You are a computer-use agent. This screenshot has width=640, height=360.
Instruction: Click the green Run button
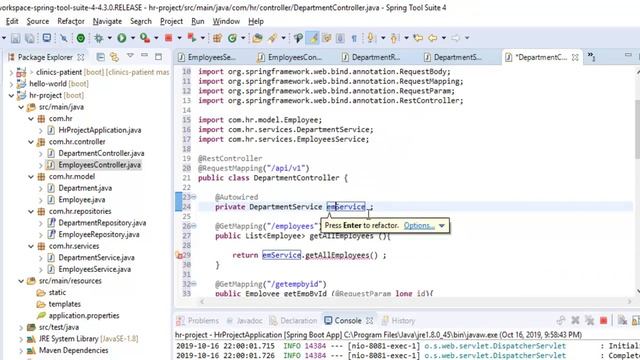click(x=122, y=38)
